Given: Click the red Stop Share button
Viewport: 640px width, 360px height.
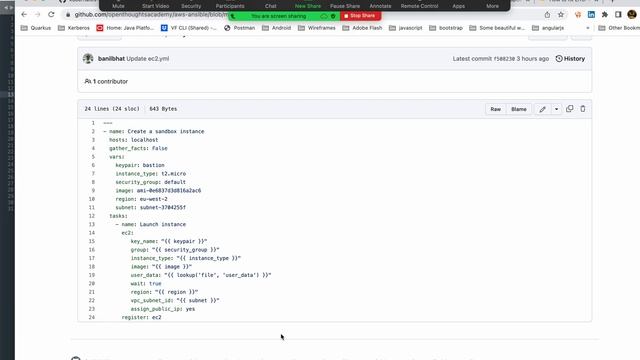Looking at the screenshot, I should click(x=360, y=16).
